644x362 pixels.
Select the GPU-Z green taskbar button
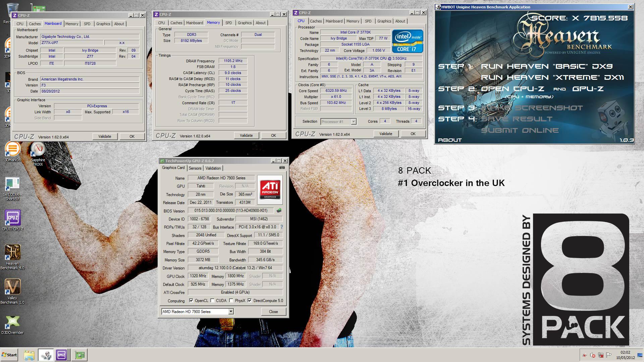click(80, 355)
